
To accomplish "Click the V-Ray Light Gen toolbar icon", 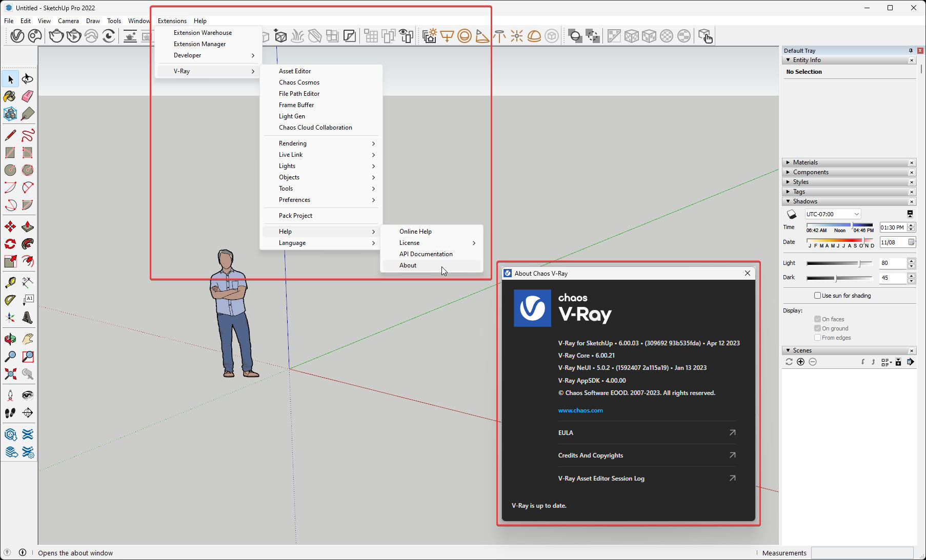I will point(430,36).
